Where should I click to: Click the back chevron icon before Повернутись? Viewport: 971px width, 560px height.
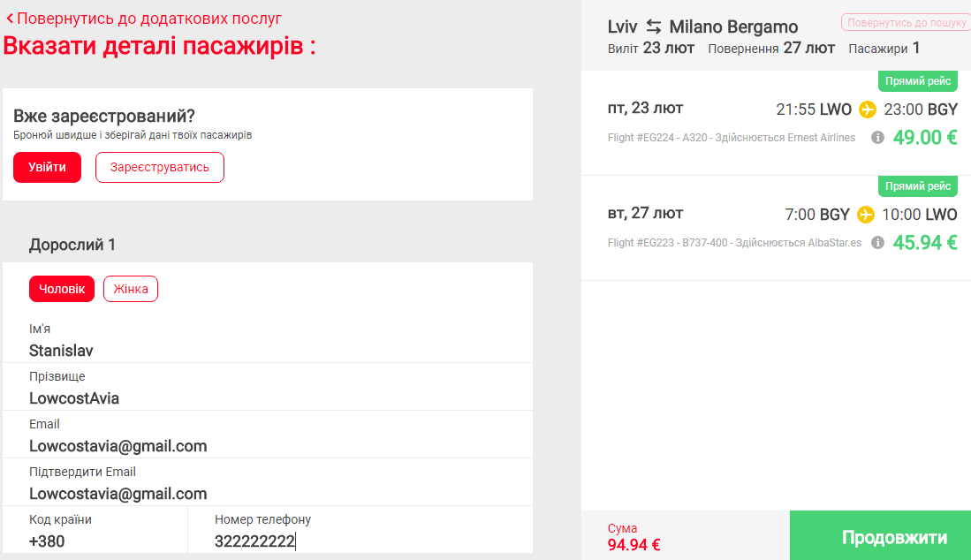click(x=10, y=19)
